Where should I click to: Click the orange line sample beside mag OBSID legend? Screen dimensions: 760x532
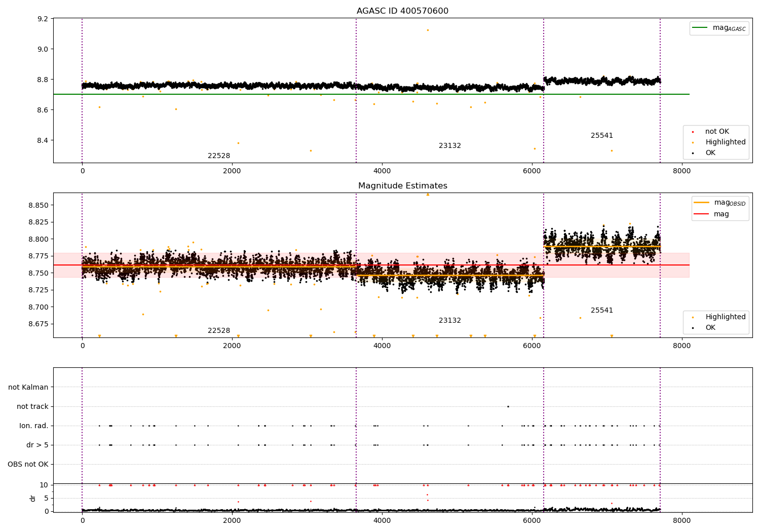[x=701, y=203]
